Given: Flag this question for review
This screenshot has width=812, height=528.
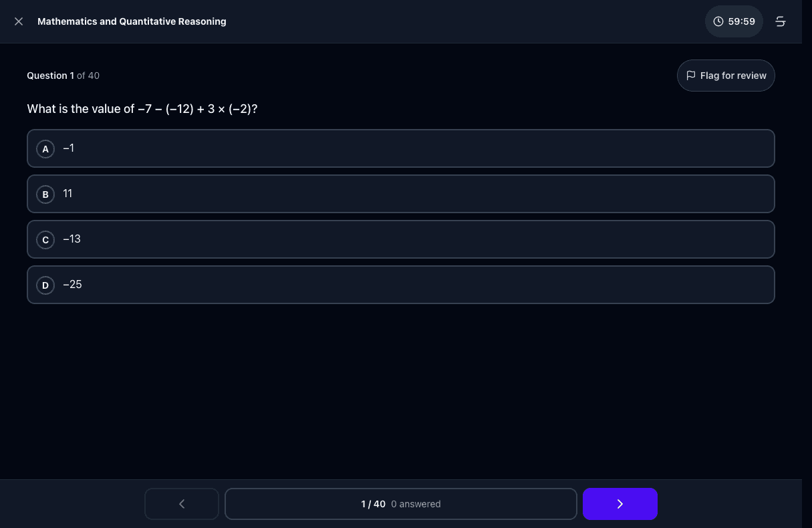Looking at the screenshot, I should (726, 76).
